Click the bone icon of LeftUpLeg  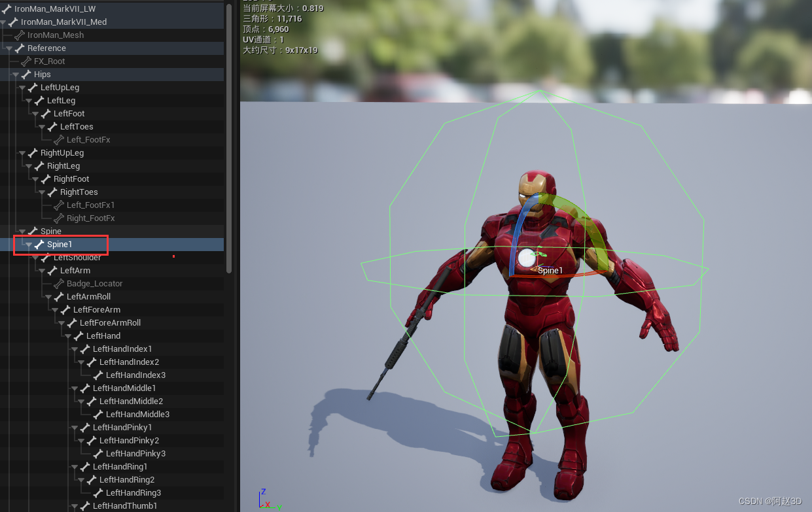[33, 88]
